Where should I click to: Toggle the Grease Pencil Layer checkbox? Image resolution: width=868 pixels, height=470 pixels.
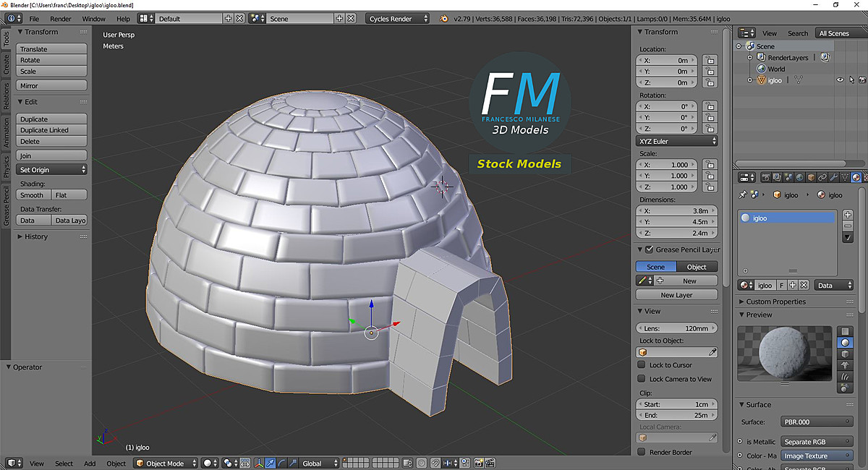coord(649,249)
